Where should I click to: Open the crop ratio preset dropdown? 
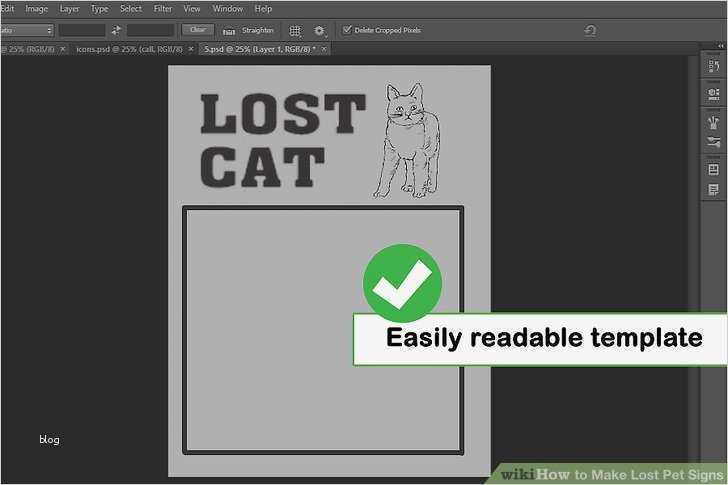point(26,30)
